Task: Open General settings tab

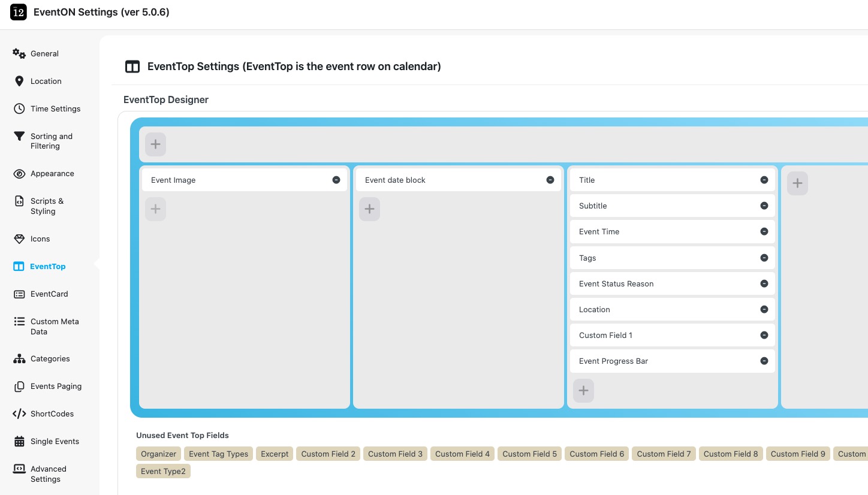Action: (x=44, y=53)
